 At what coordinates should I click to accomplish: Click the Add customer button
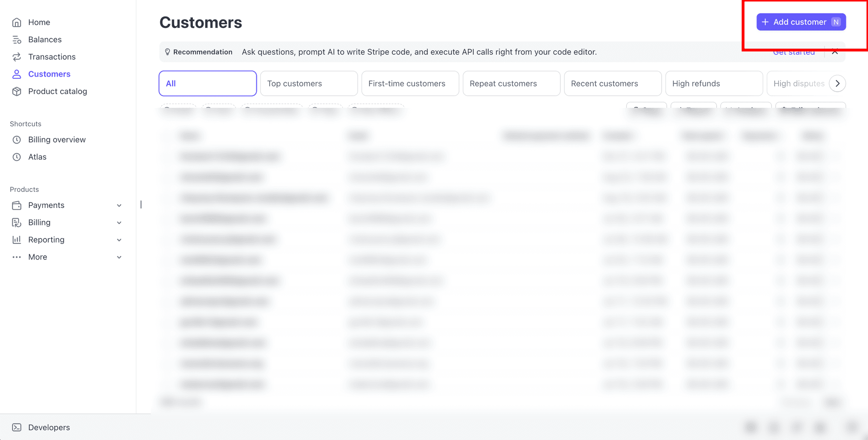point(801,22)
